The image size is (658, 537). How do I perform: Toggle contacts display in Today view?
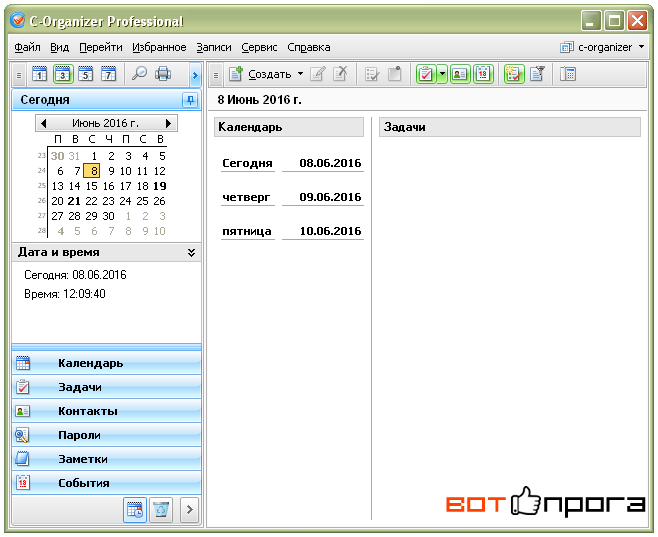click(460, 74)
